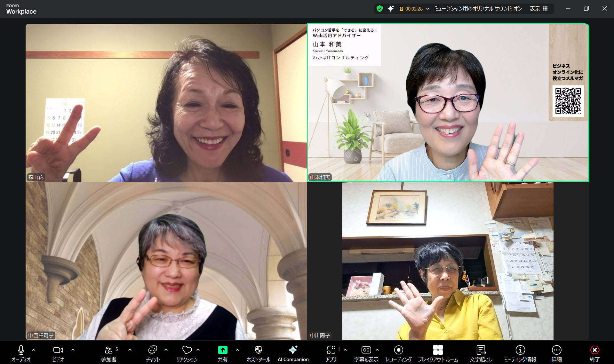Select the 山本和美 video tile
The height and width of the screenshot is (364, 614).
pyautogui.click(x=448, y=103)
